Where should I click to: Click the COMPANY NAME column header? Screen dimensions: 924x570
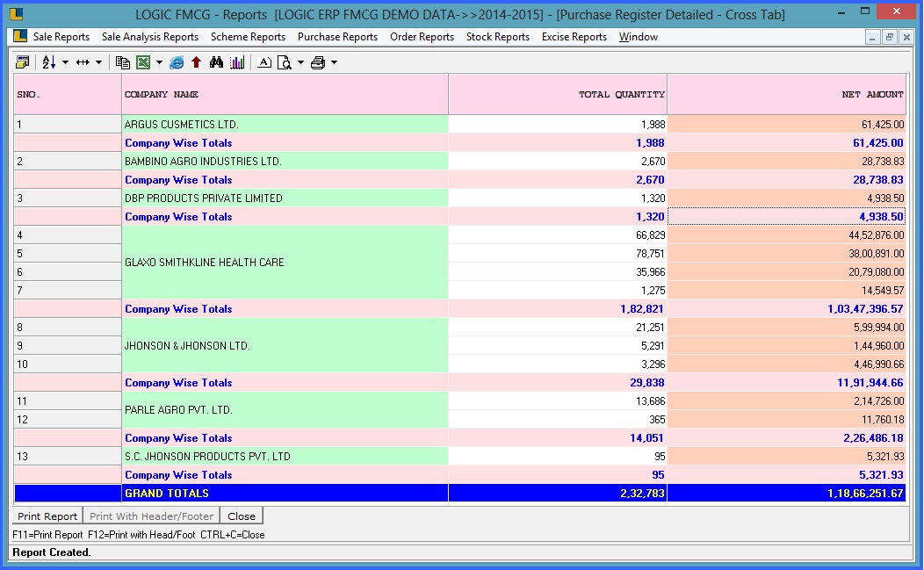pyautogui.click(x=285, y=94)
